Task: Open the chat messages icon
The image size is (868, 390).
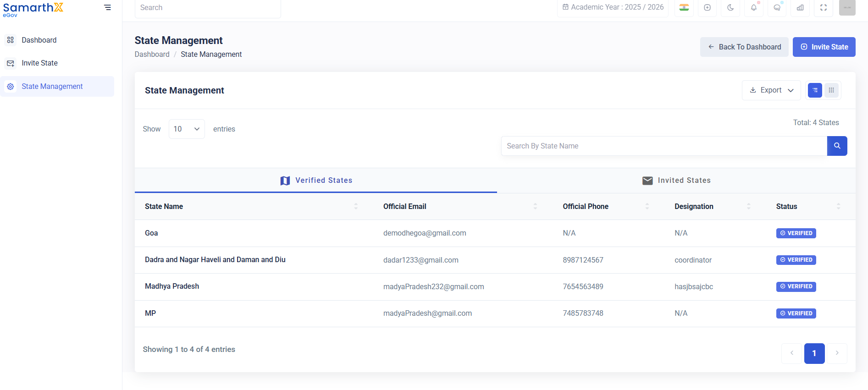Action: pos(777,7)
